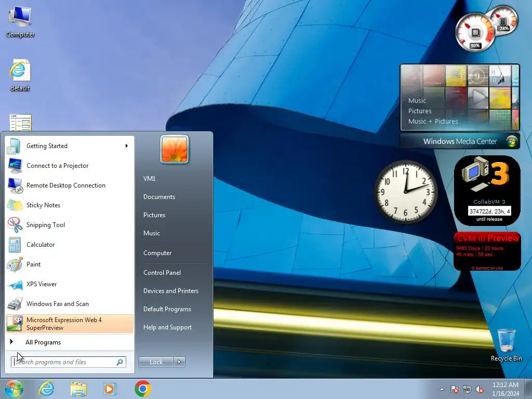Open Pictures from the Start menu
532x399 pixels.
pyautogui.click(x=154, y=215)
